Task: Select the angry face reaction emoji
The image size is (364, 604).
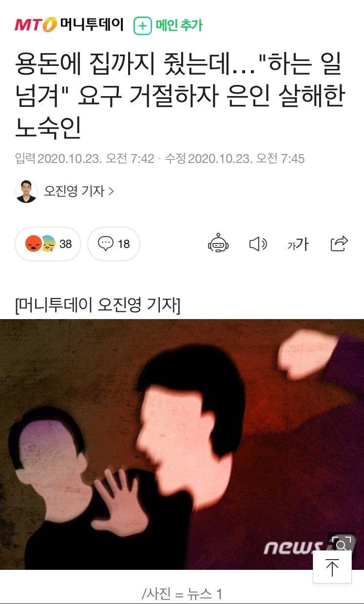Action: (33, 243)
